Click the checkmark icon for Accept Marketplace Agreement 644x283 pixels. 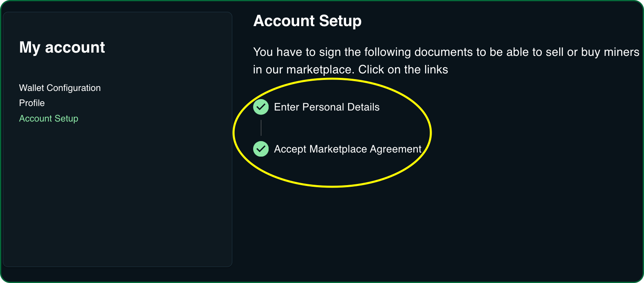pyautogui.click(x=261, y=149)
